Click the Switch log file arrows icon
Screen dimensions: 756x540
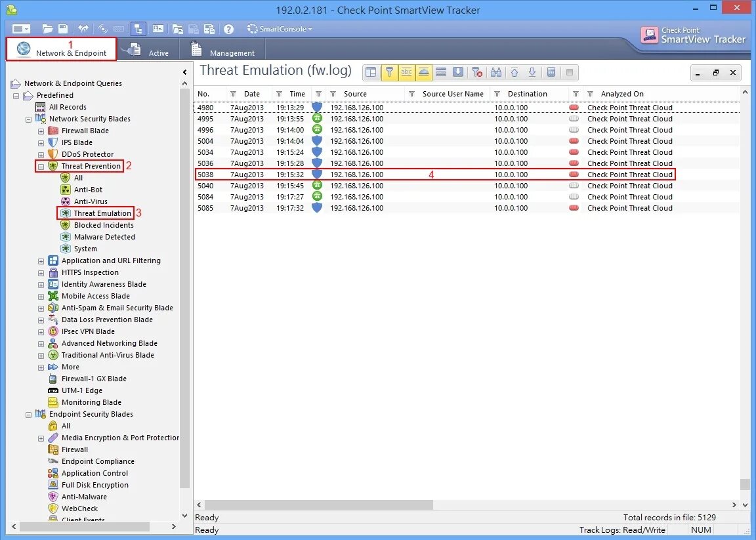coord(83,29)
